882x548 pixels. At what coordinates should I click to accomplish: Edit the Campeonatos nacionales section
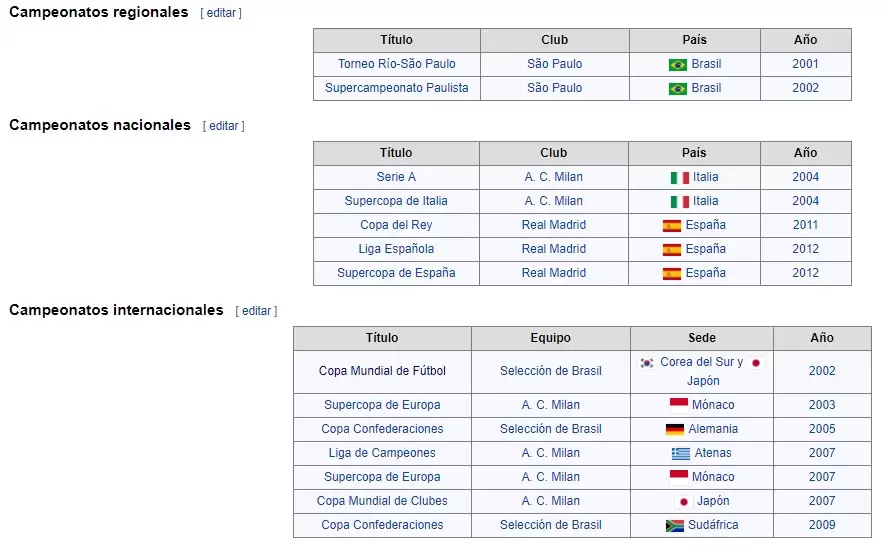pyautogui.click(x=224, y=126)
